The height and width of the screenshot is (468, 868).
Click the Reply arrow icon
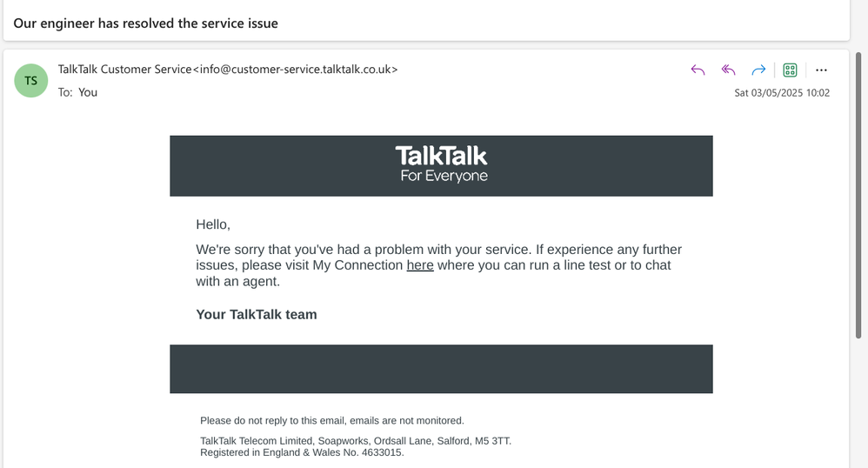click(x=698, y=70)
